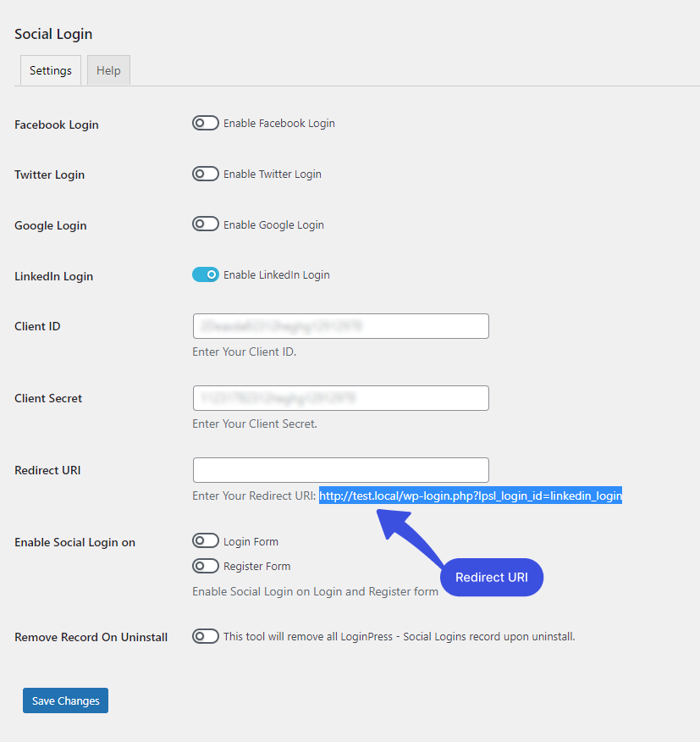Click the 'Twitter Login' row label
Image resolution: width=700 pixels, height=742 pixels.
50,174
